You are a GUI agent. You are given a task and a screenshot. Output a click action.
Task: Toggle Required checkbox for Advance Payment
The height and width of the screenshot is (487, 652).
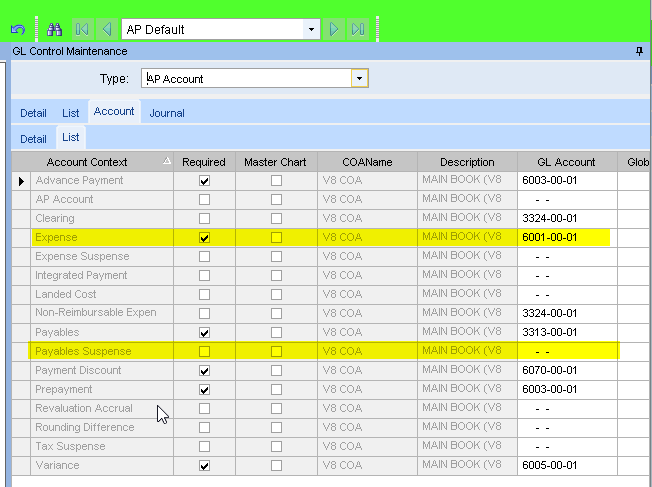pyautogui.click(x=204, y=180)
